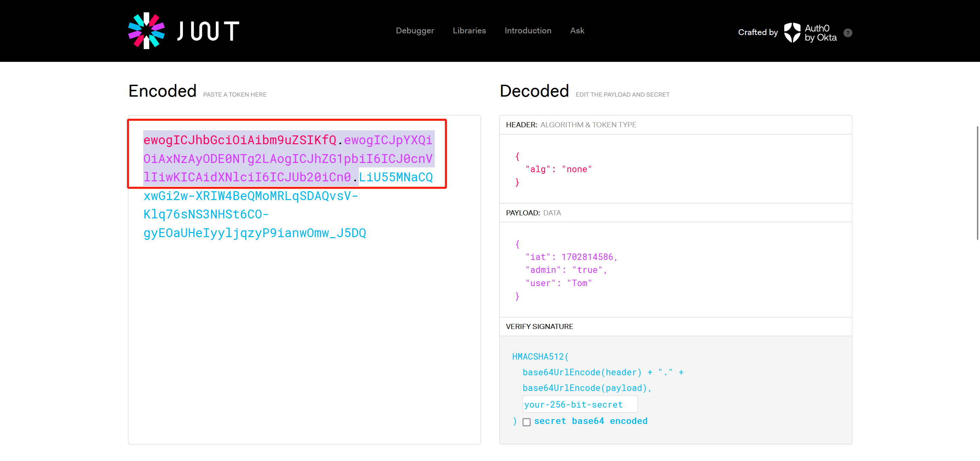Click the red header segment of the token
Viewport: 980px width, 461px height.
coord(240,140)
